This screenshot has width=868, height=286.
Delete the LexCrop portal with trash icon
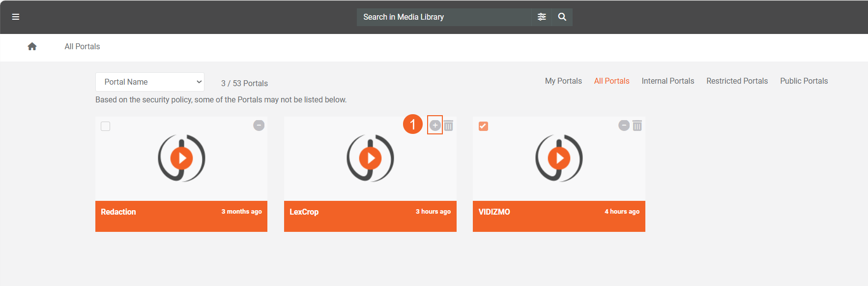[448, 126]
